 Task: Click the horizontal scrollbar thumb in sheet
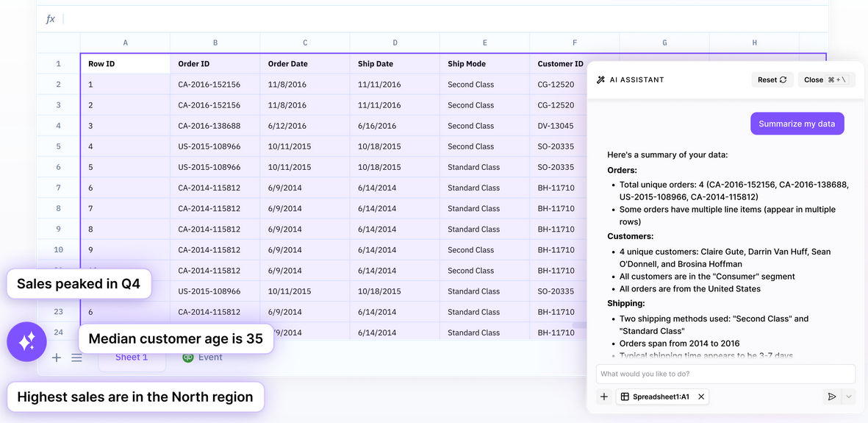click(580, 325)
